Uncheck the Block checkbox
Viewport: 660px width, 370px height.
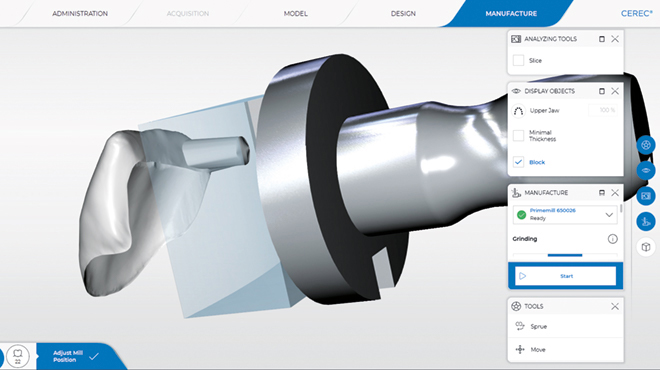pos(519,162)
